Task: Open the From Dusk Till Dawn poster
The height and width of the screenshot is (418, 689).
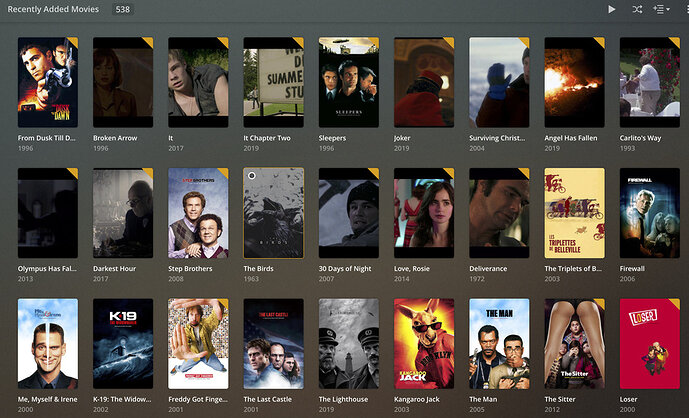Action: point(48,82)
